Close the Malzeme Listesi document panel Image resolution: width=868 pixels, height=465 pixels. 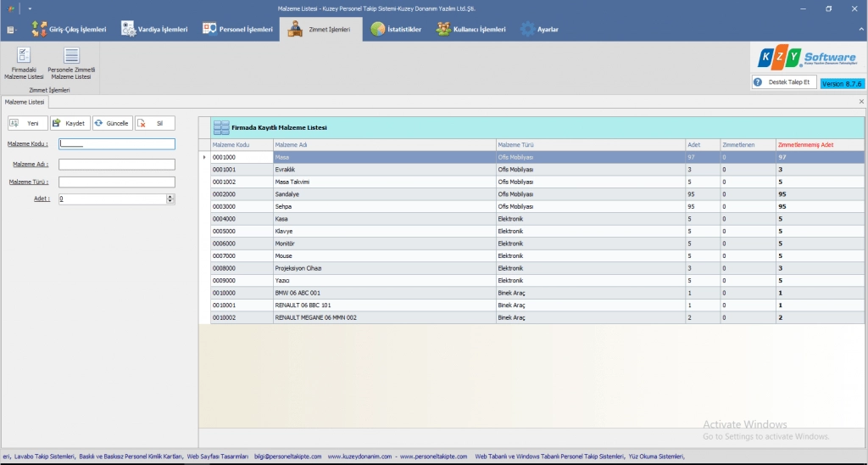(860, 102)
